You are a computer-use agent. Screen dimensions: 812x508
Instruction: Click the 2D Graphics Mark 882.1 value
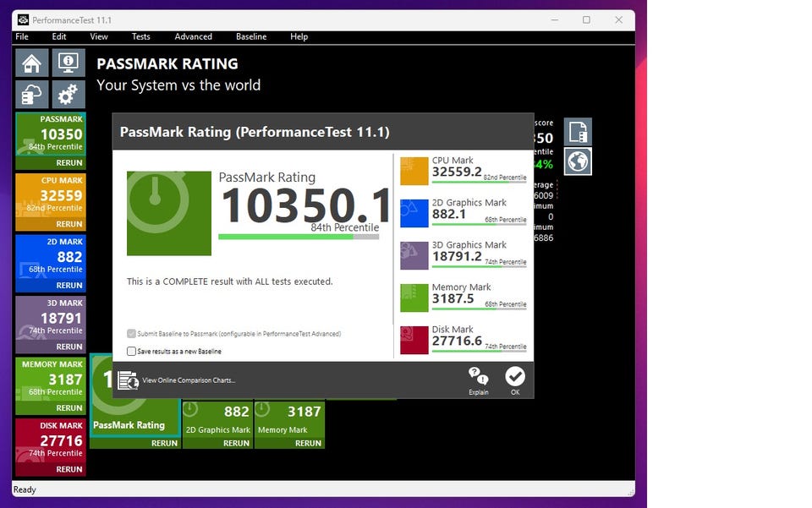449,214
